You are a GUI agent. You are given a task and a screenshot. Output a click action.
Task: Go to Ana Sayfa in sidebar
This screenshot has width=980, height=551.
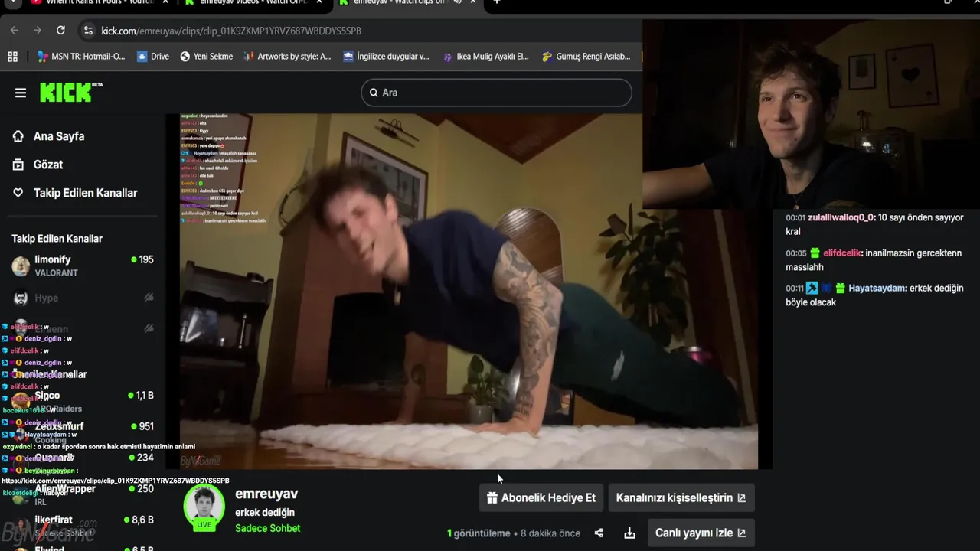click(59, 136)
